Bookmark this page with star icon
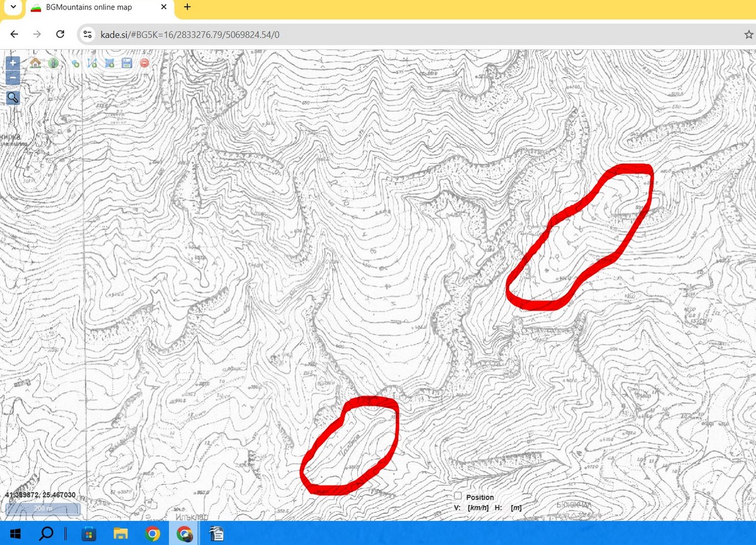This screenshot has width=756, height=545. click(x=748, y=35)
